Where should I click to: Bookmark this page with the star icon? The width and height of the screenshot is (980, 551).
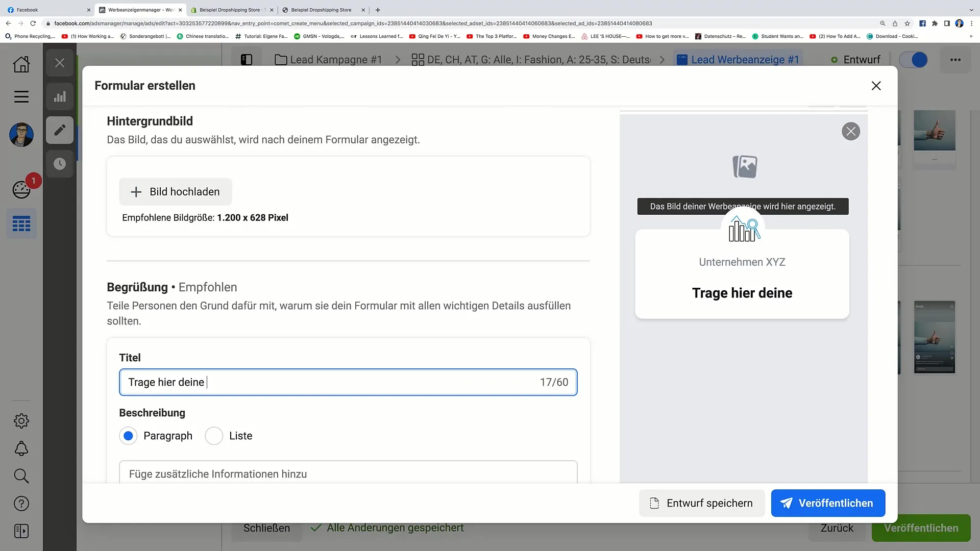point(907,23)
